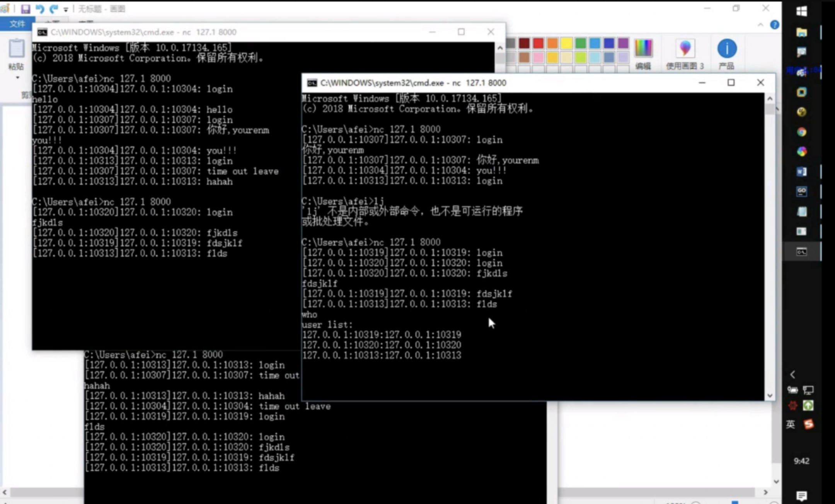
Task: Click the Redo arrow in Paint
Action: pos(54,9)
